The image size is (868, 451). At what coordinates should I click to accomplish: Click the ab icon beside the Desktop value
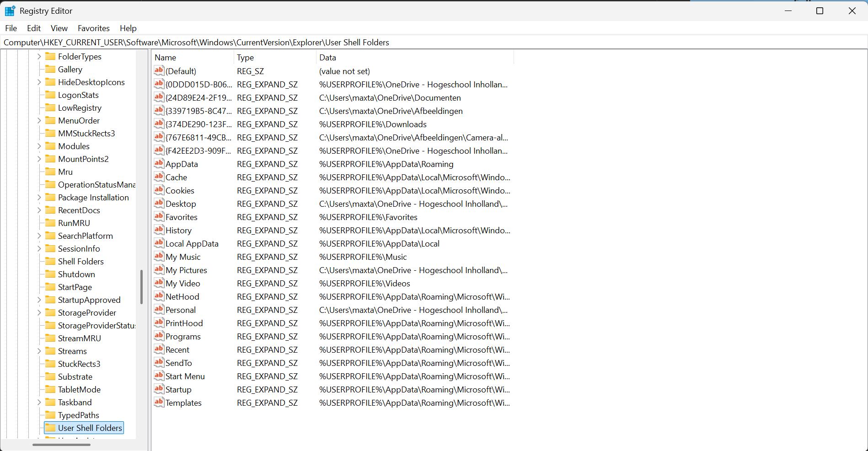click(x=159, y=203)
